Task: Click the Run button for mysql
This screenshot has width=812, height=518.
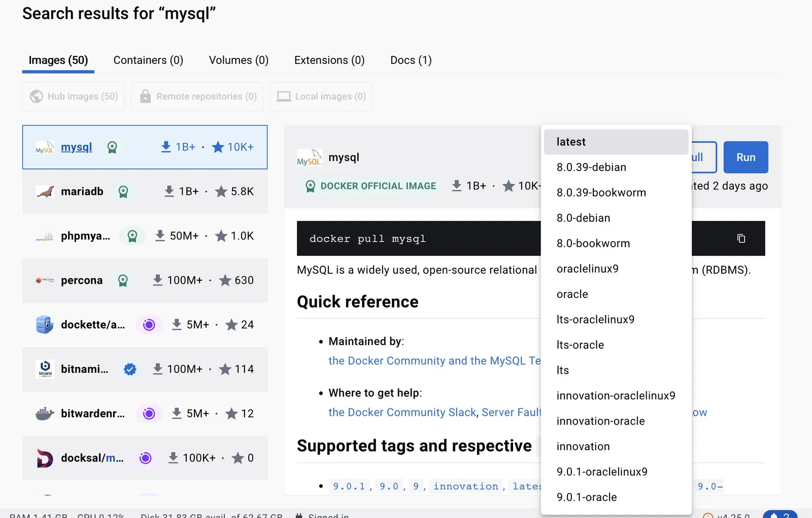Action: click(746, 157)
